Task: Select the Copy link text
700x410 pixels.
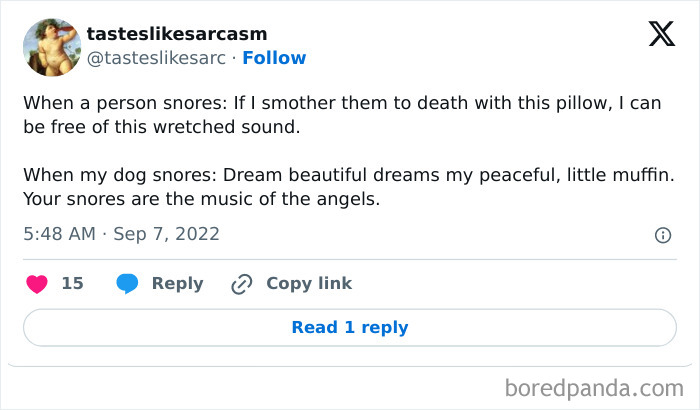Action: point(308,284)
